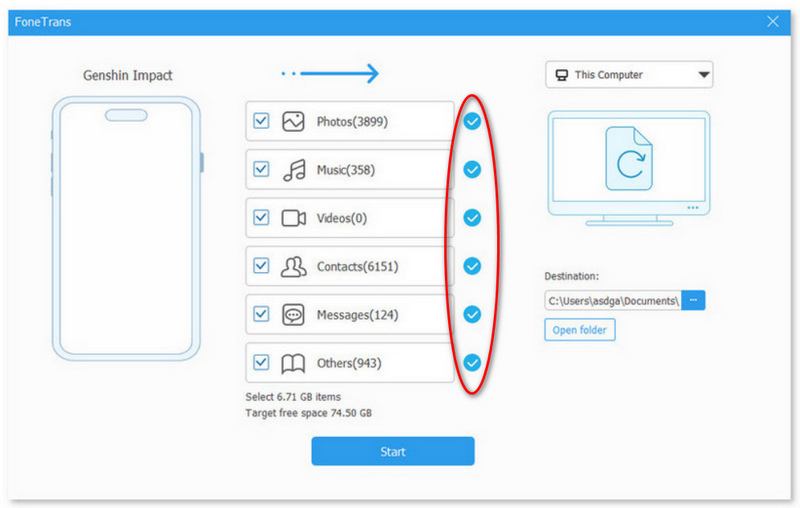The height and width of the screenshot is (508, 800).
Task: Open the This Computer target dropdown
Action: (628, 75)
